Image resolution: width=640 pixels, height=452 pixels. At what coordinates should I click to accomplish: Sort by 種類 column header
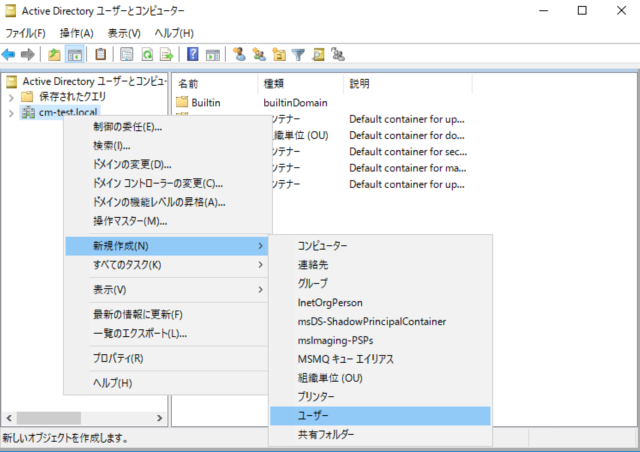(301, 84)
